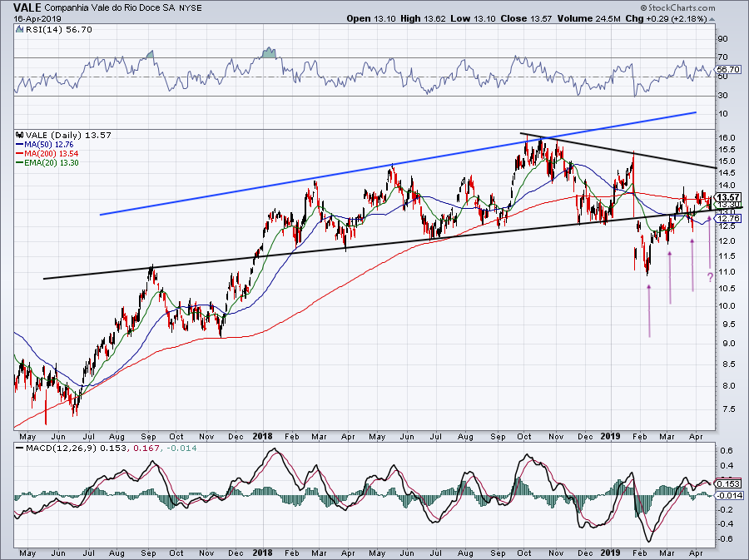This screenshot has width=749, height=560.
Task: Click the Volume 24.5M value
Action: (588, 18)
